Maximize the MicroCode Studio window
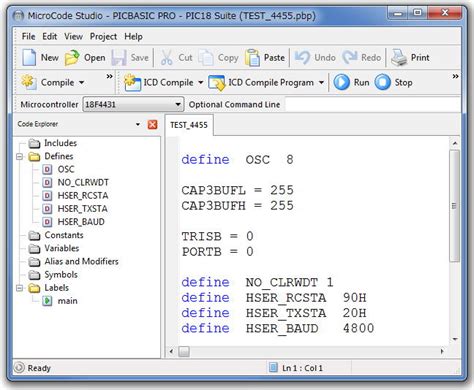Viewport: 474px width, 390px height. pos(417,13)
